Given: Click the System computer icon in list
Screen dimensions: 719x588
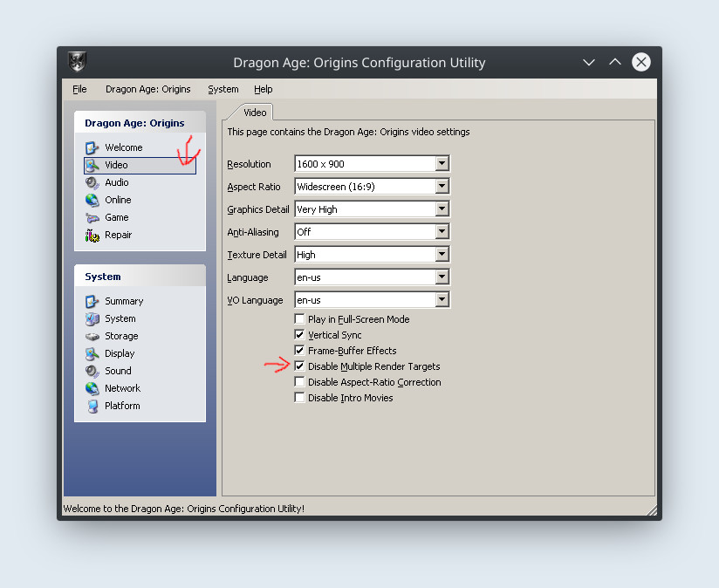Looking at the screenshot, I should (x=92, y=318).
